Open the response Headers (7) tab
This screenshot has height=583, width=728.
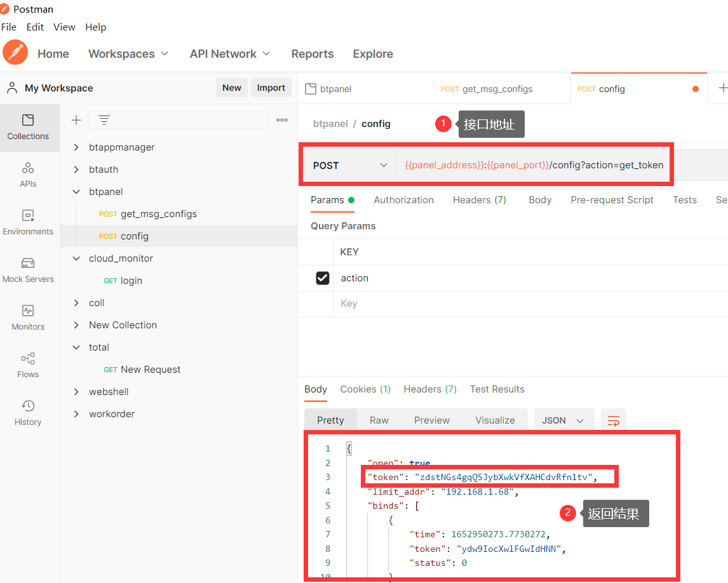430,389
